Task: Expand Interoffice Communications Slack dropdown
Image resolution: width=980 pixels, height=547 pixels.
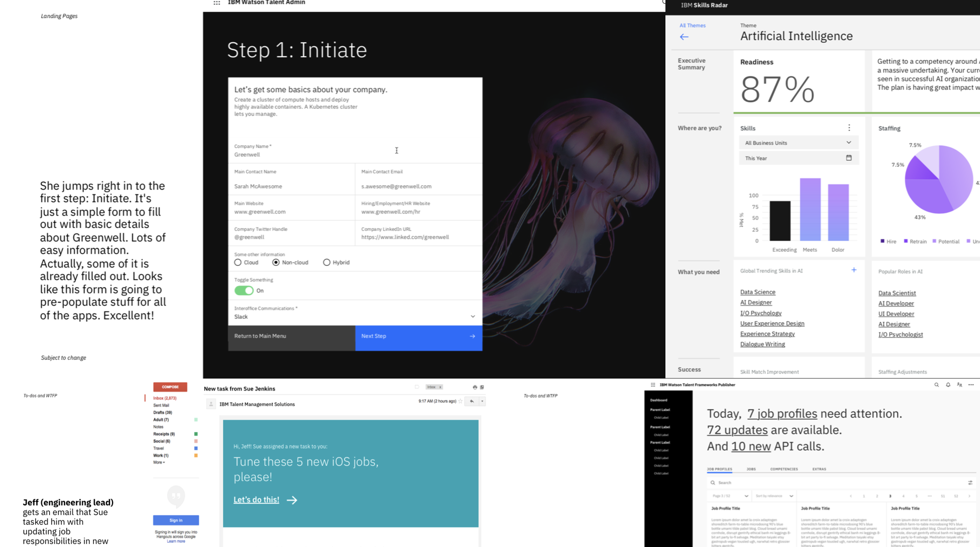Action: click(x=355, y=313)
